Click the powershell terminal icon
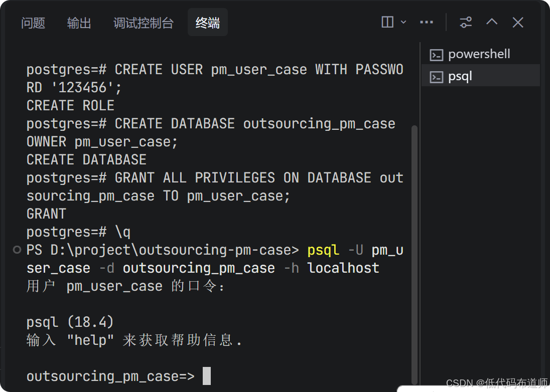This screenshot has height=392, width=550. point(437,55)
